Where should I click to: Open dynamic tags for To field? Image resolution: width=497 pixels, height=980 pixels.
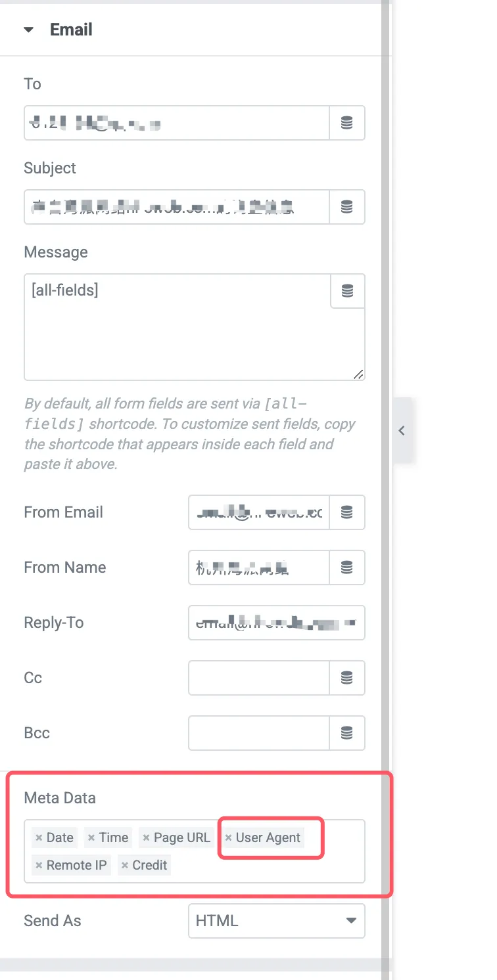point(346,123)
